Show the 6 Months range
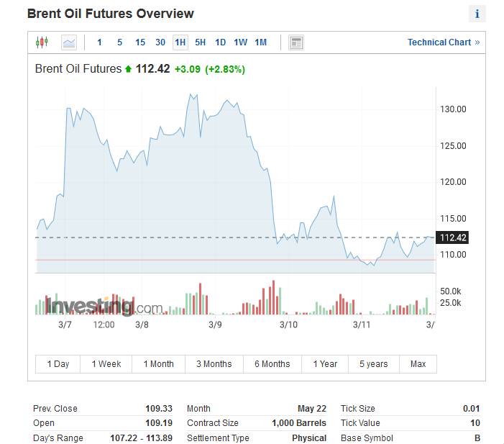 272,364
